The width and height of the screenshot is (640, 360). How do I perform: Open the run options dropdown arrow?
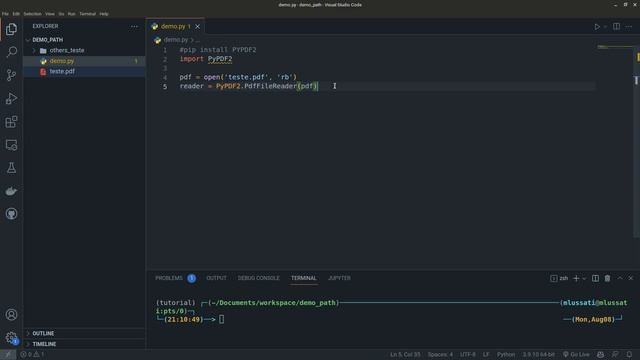point(605,27)
